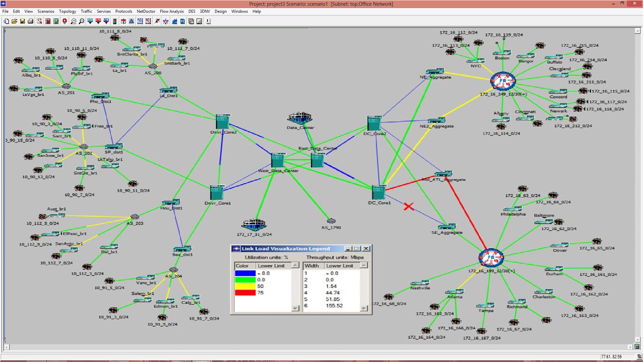Open project folder toolbar icon
This screenshot has width=644, height=362.
pyautogui.click(x=14, y=21)
